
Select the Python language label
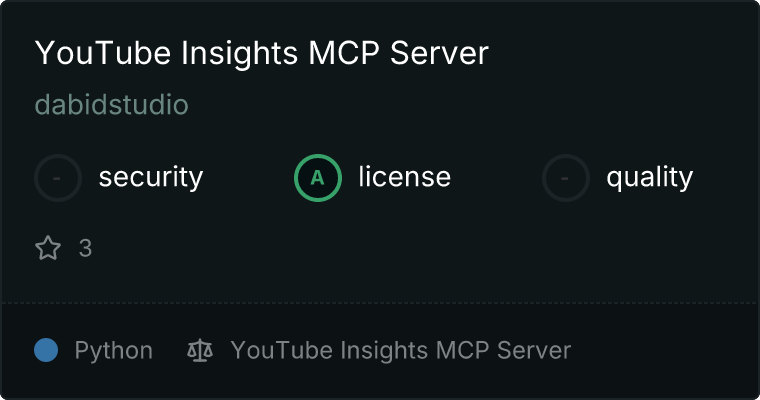click(x=113, y=350)
